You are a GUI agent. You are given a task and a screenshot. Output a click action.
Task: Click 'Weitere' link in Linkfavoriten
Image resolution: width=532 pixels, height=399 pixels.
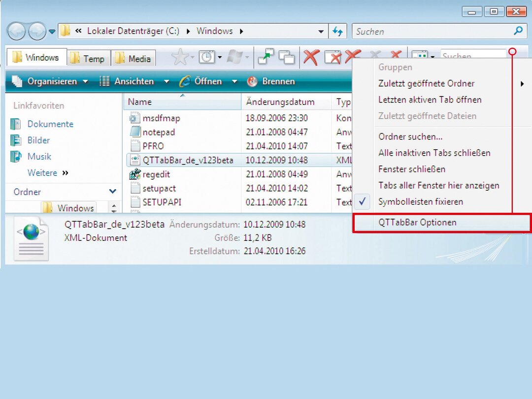42,173
